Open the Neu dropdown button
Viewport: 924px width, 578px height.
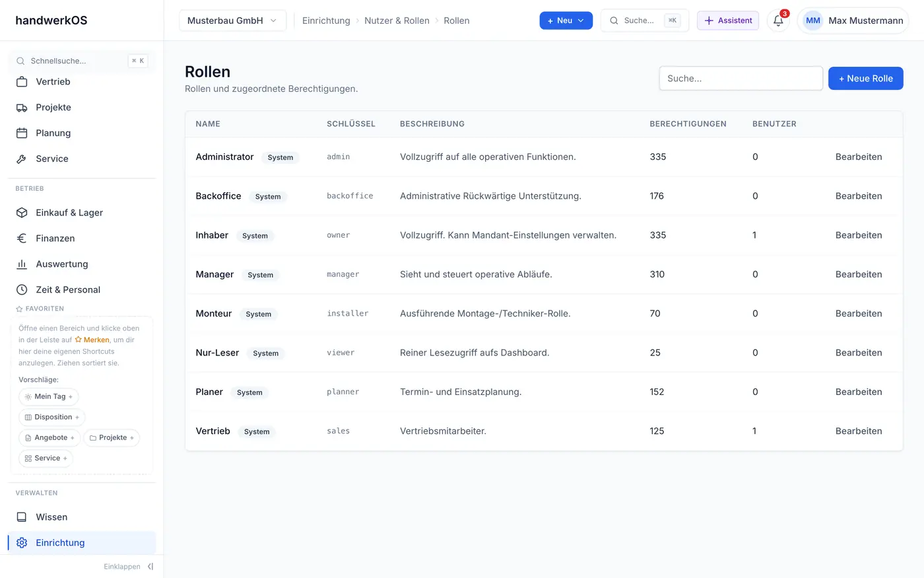point(566,20)
